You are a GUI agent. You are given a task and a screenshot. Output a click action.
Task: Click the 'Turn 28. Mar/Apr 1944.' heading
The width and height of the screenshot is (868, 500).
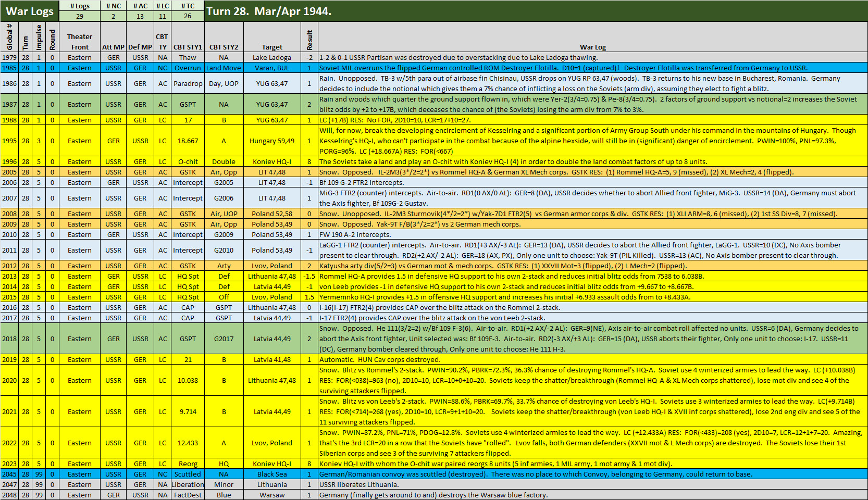click(x=269, y=11)
